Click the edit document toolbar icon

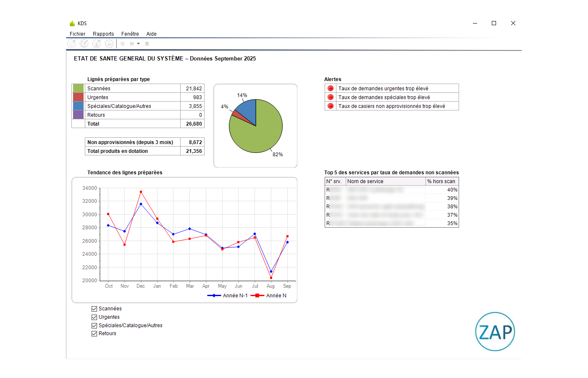click(x=84, y=44)
